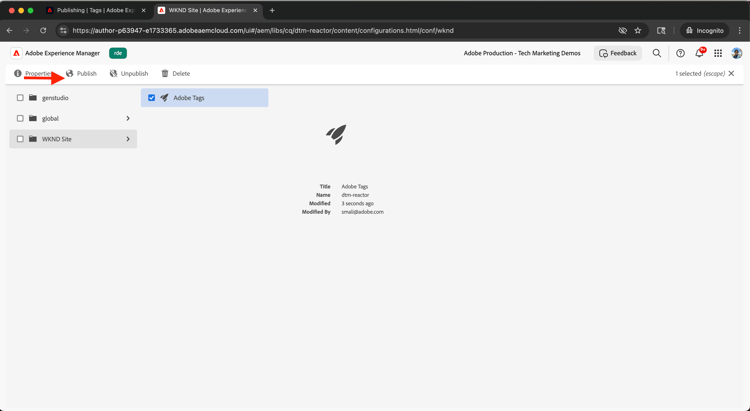Open the solutions grid switcher icon
Viewport: 750px width, 411px height.
coord(718,53)
